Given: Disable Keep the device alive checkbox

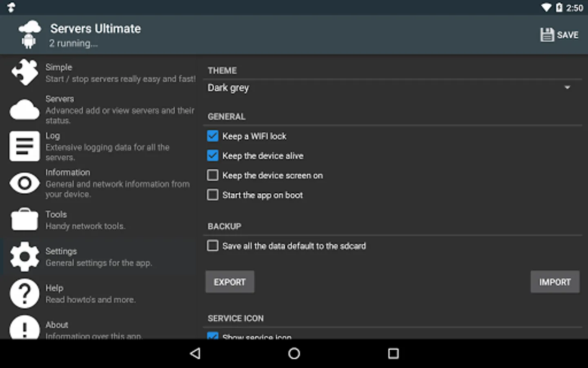Looking at the screenshot, I should pyautogui.click(x=213, y=155).
